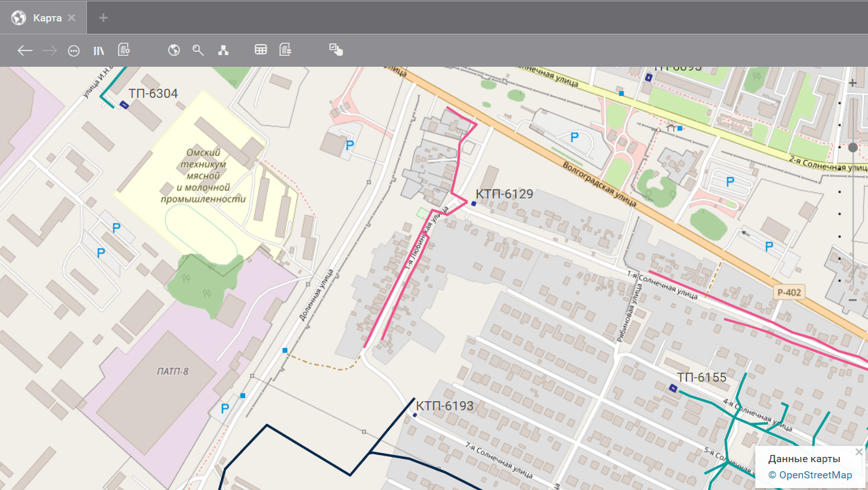868x490 pixels.
Task: Click the globe map view icon
Action: coord(174,50)
